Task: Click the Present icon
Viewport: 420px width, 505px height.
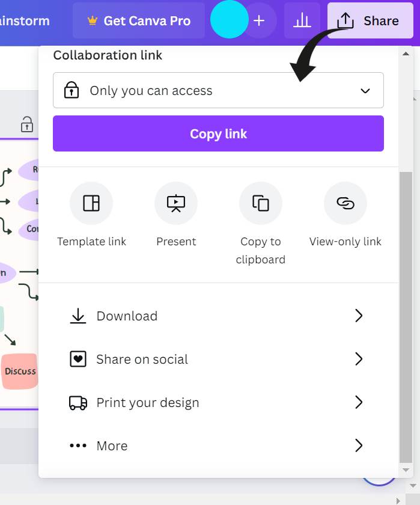Action: pos(176,203)
